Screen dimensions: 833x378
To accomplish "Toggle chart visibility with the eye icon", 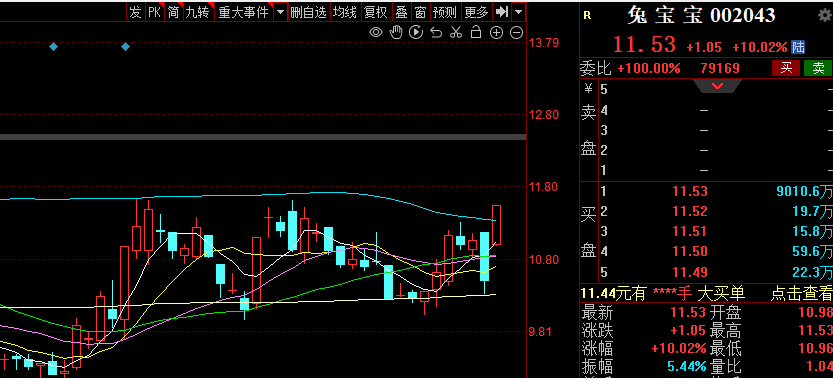I will pyautogui.click(x=376, y=33).
